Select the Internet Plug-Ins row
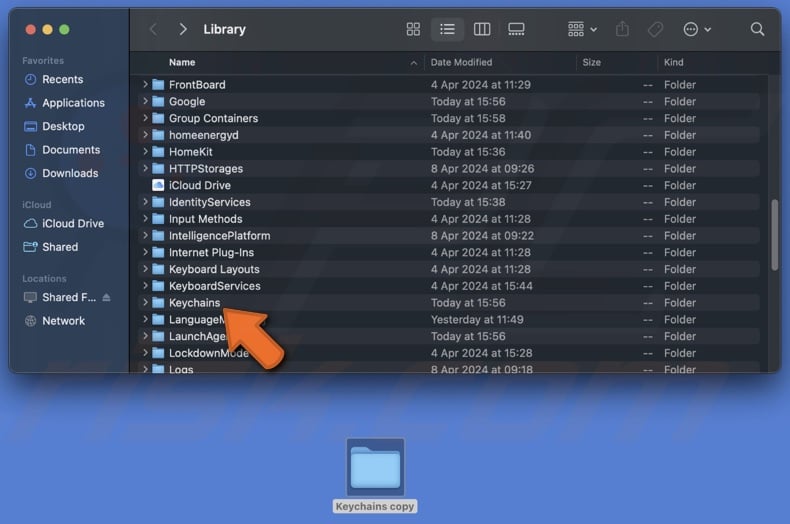Screen dimensions: 790x524 448,252
